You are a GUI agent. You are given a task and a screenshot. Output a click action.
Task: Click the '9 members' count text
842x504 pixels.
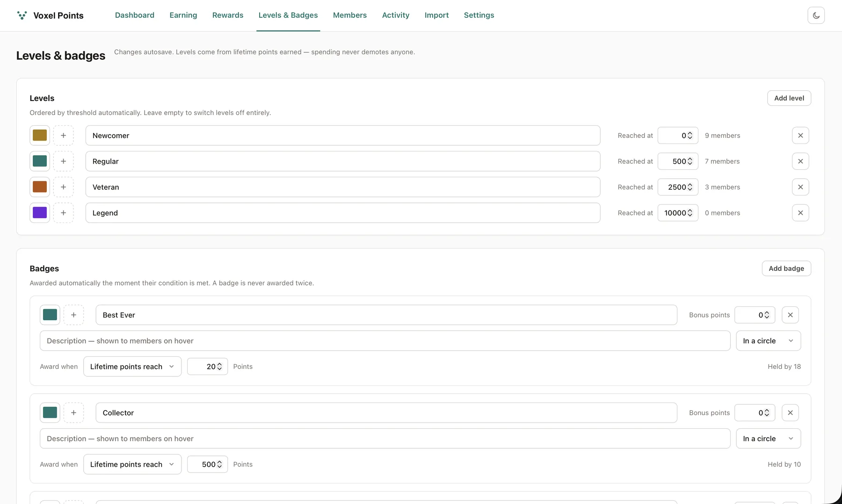pyautogui.click(x=722, y=136)
